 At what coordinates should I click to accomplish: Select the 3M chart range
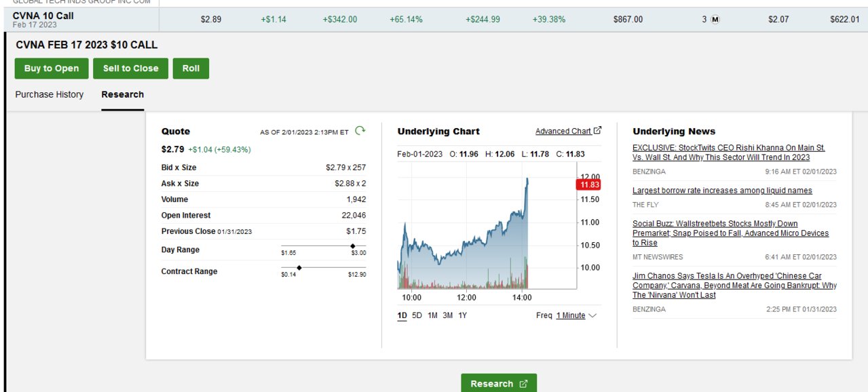pos(448,315)
